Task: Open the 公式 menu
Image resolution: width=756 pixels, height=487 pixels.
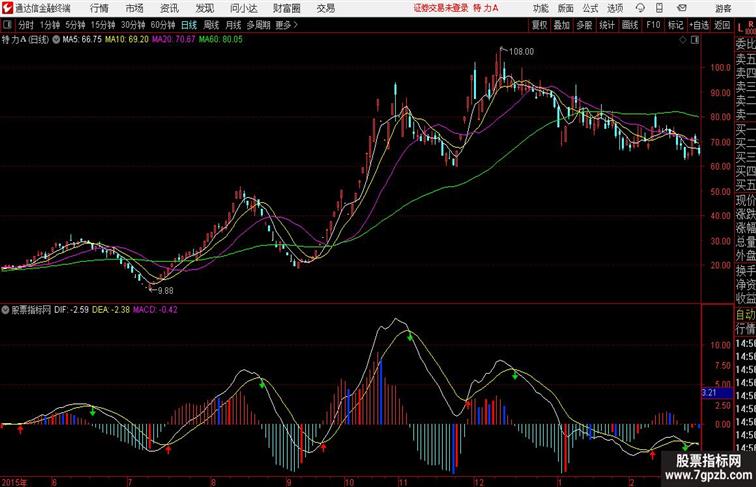Action: [x=590, y=8]
